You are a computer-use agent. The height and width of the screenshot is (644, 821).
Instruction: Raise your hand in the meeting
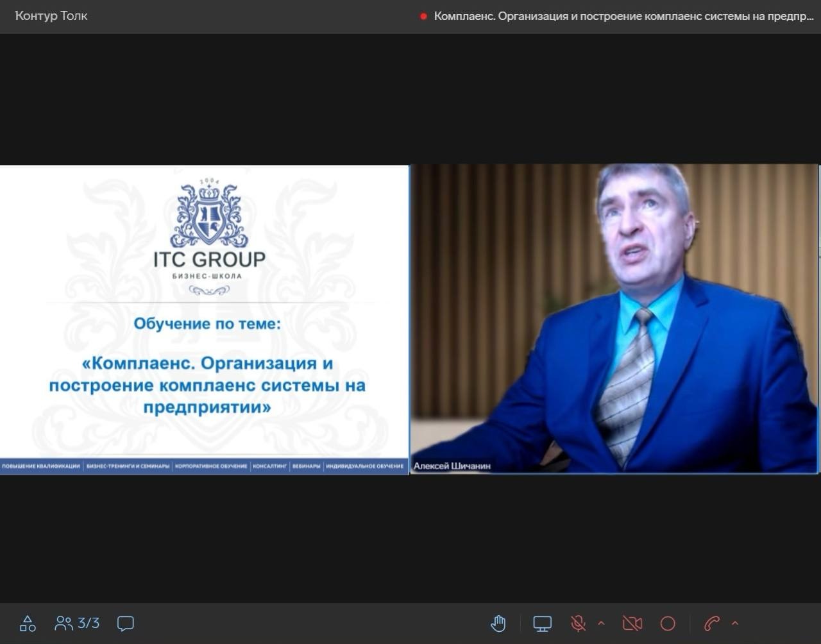tap(498, 623)
